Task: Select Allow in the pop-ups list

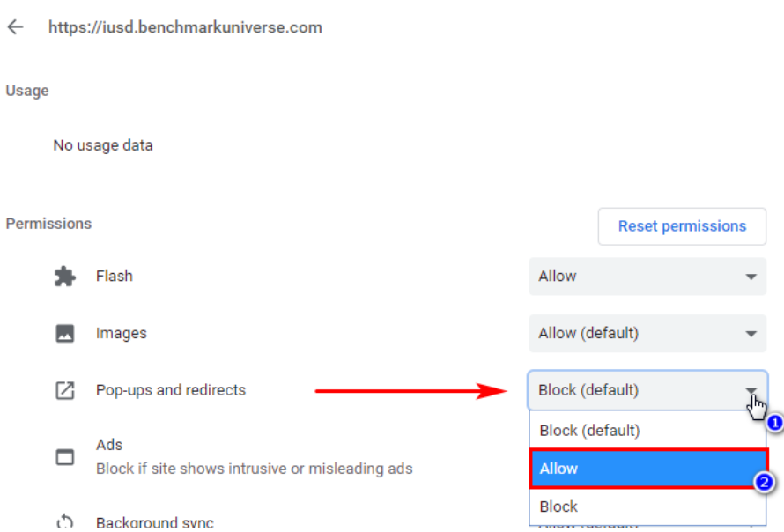Action: point(648,469)
